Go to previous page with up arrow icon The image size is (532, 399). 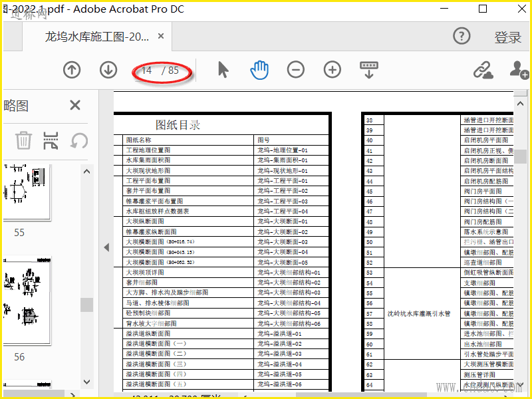click(72, 70)
